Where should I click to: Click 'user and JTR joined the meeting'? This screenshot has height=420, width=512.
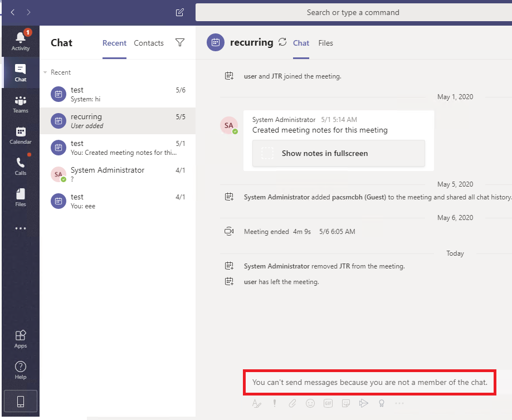(x=292, y=76)
